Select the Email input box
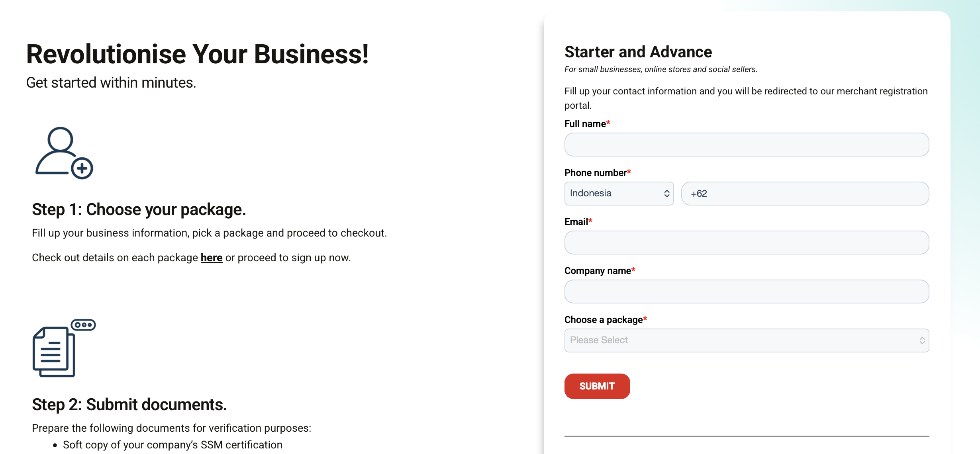Screen dimensions: 980x454 point(747,243)
